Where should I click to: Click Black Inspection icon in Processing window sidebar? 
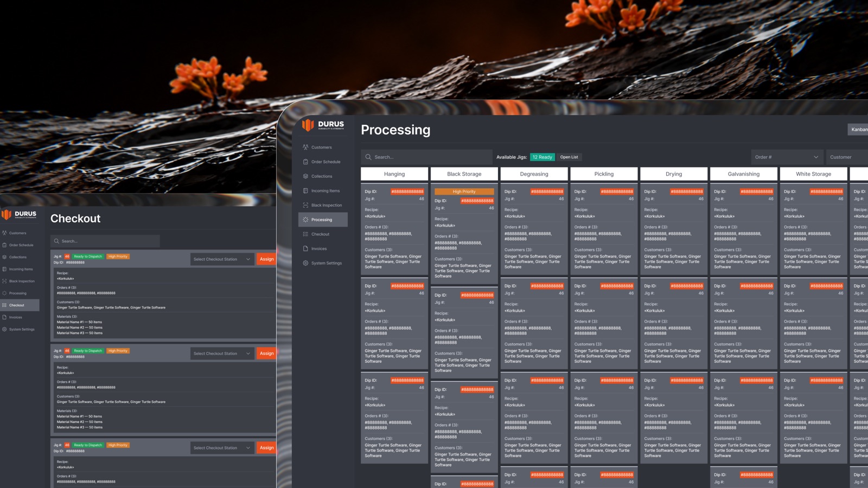click(x=305, y=205)
